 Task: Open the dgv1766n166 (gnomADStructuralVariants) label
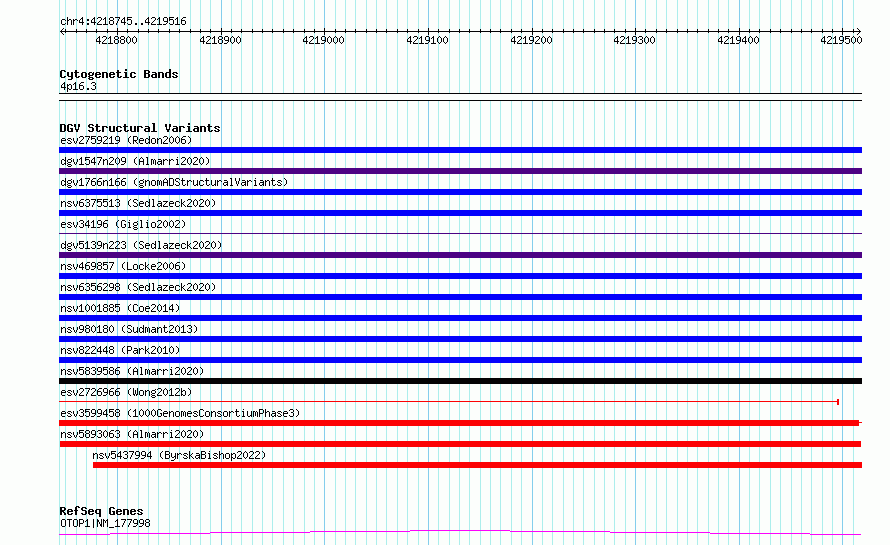pos(174,182)
